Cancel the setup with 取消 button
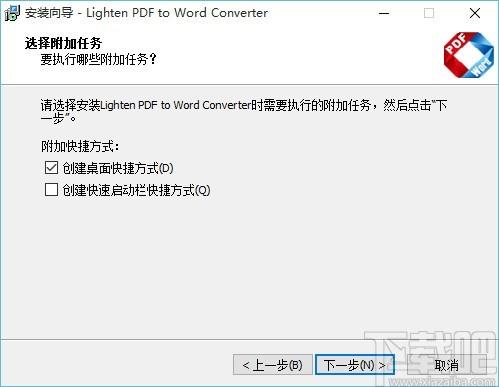499x387 pixels. click(447, 365)
